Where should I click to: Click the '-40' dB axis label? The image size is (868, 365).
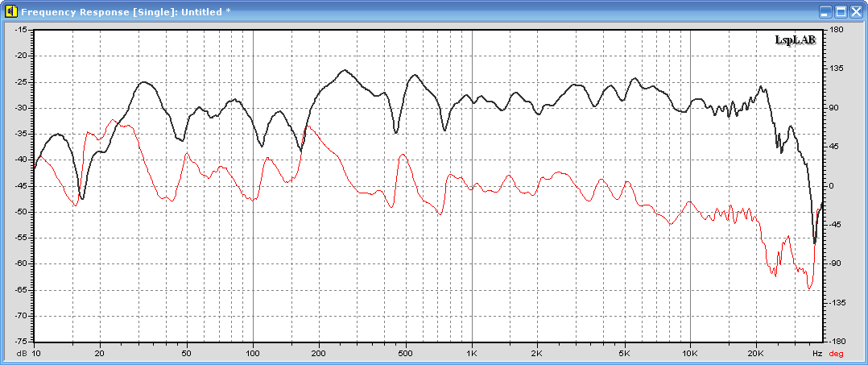coord(22,160)
